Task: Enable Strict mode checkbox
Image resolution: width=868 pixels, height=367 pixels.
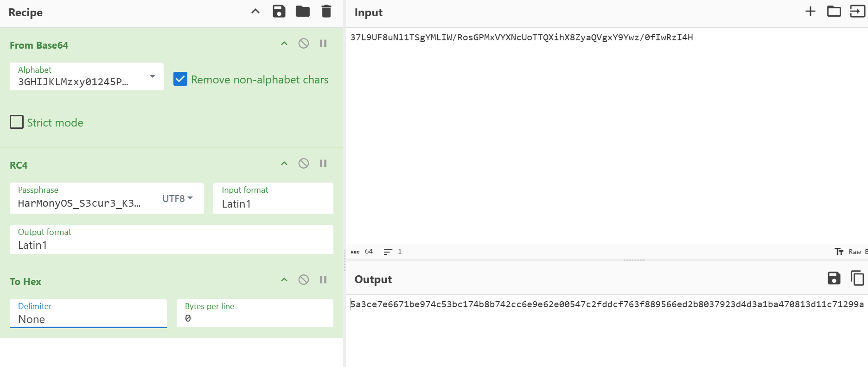Action: (17, 122)
